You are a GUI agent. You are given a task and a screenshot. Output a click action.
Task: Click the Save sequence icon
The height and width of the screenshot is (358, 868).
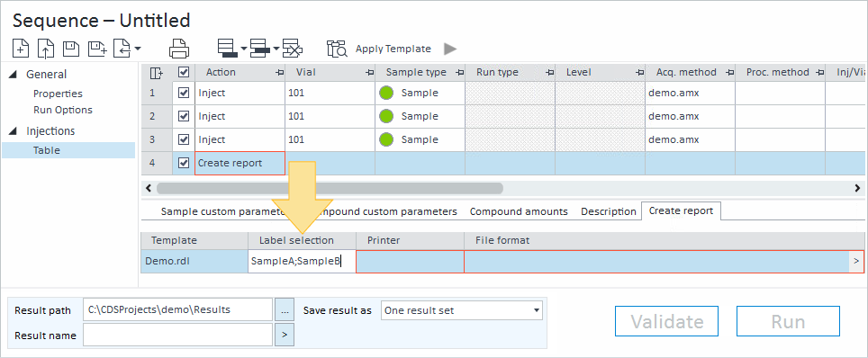[71, 49]
